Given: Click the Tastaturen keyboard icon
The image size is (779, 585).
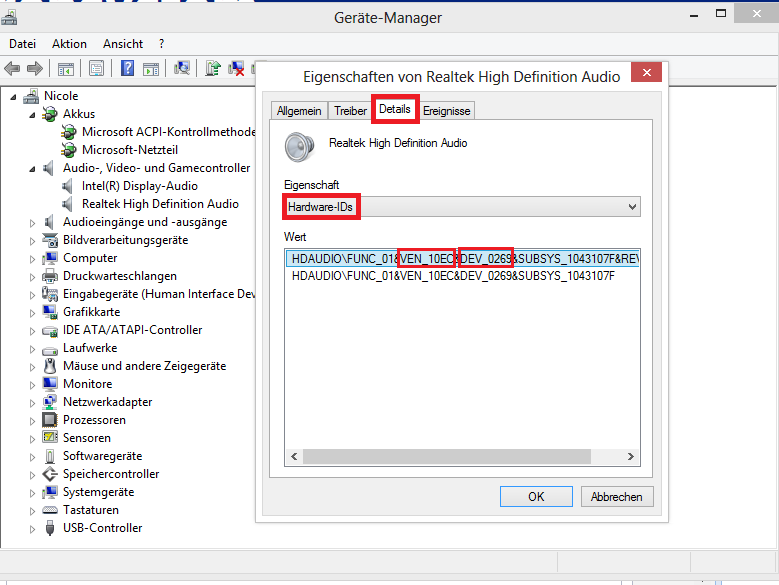Looking at the screenshot, I should tap(50, 510).
